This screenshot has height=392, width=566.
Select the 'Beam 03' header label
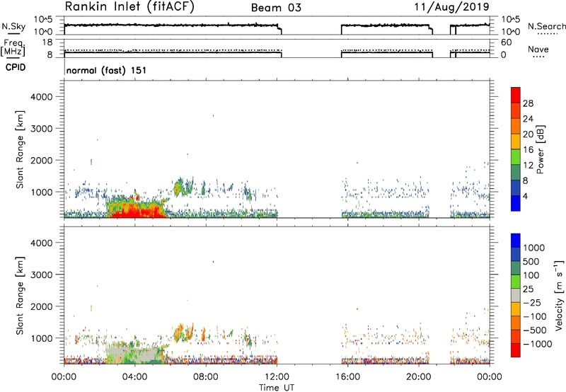[x=276, y=8]
